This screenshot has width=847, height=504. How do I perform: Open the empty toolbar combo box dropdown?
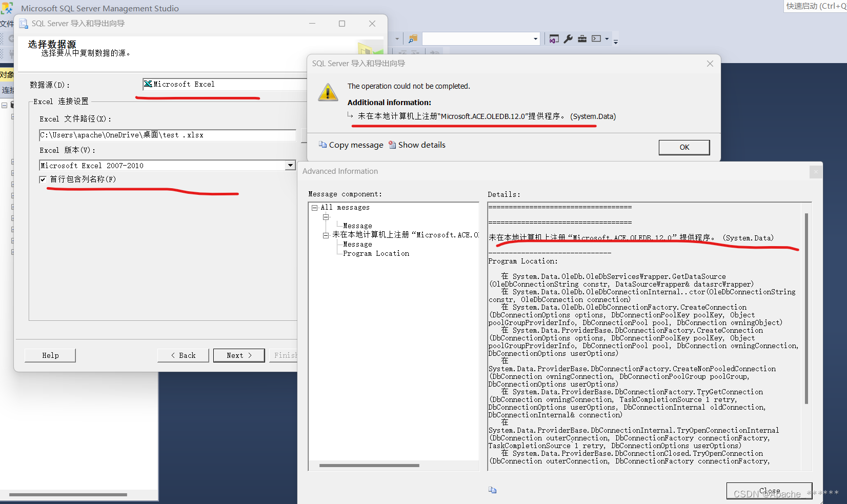(x=535, y=39)
